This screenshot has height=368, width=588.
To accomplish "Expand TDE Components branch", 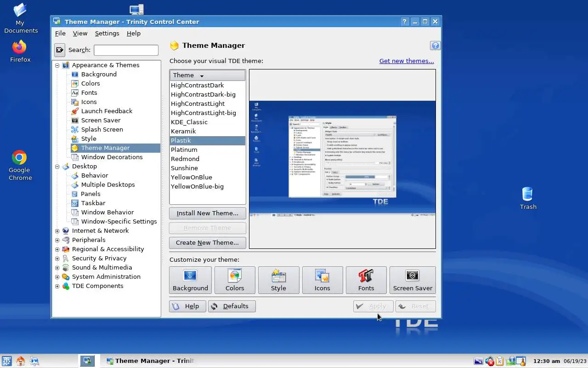I will click(57, 286).
